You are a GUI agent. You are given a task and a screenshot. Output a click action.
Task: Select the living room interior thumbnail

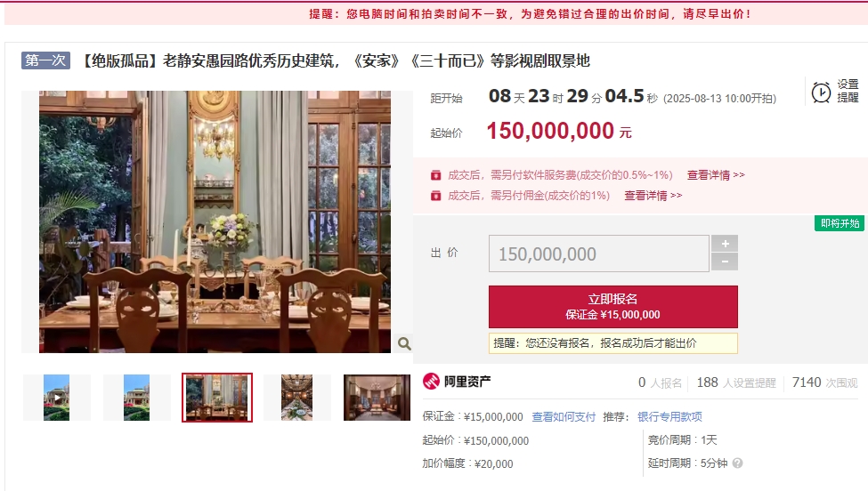pyautogui.click(x=377, y=398)
